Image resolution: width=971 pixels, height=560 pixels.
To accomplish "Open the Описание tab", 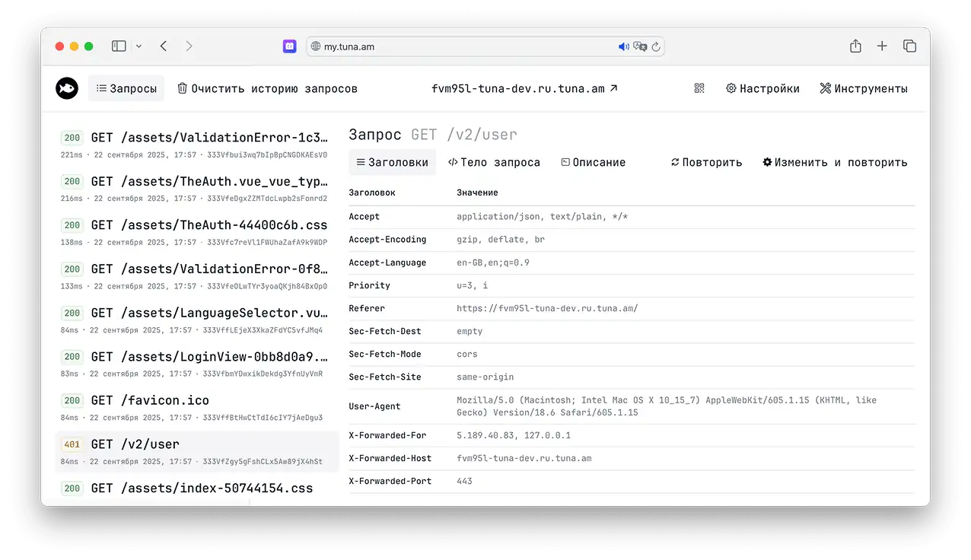I will click(x=593, y=162).
